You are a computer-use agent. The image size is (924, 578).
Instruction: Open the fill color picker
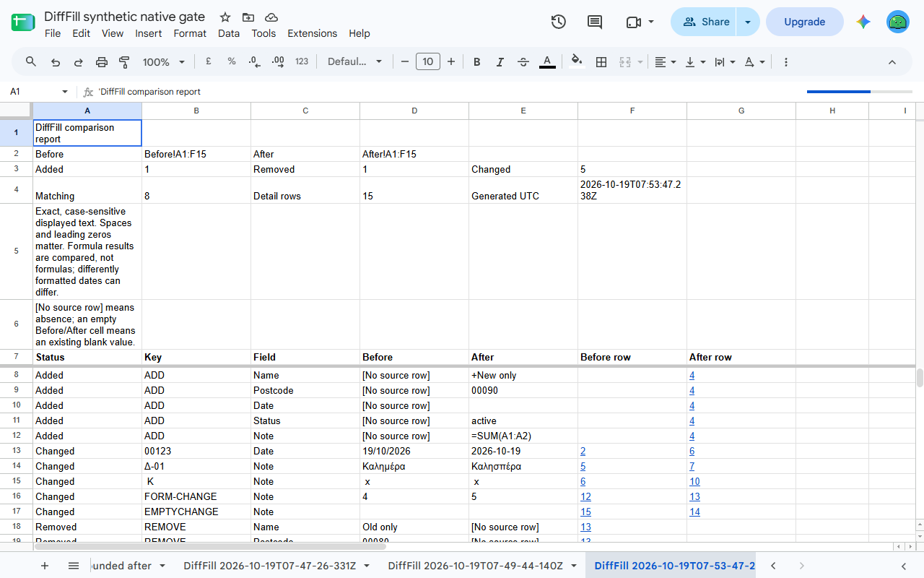(576, 62)
